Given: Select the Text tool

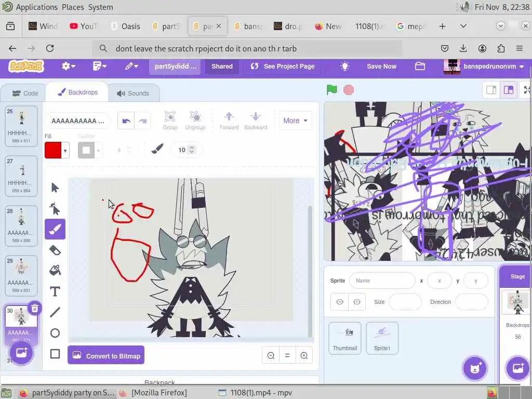Looking at the screenshot, I should pyautogui.click(x=55, y=291).
